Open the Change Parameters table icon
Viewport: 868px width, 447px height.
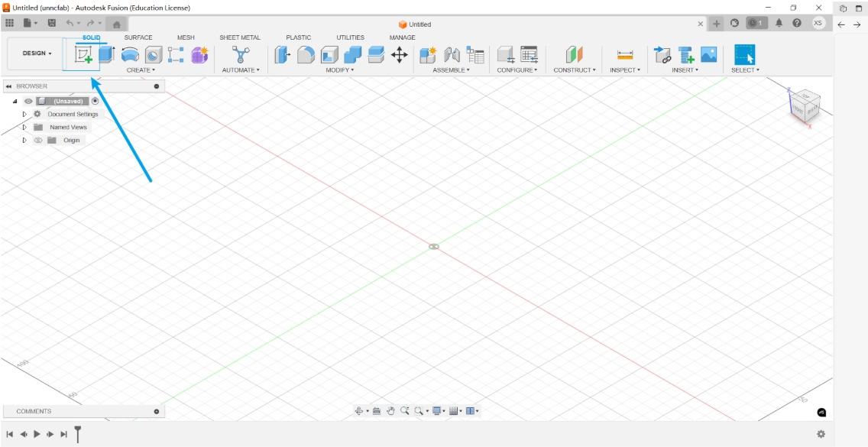[530, 55]
